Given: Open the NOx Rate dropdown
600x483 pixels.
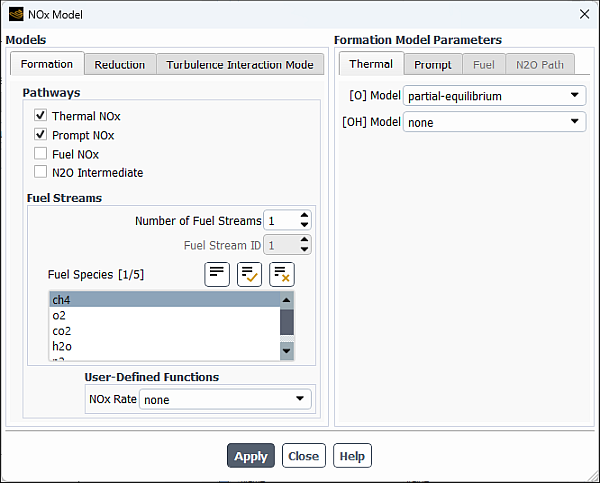Looking at the screenshot, I should click(x=225, y=399).
